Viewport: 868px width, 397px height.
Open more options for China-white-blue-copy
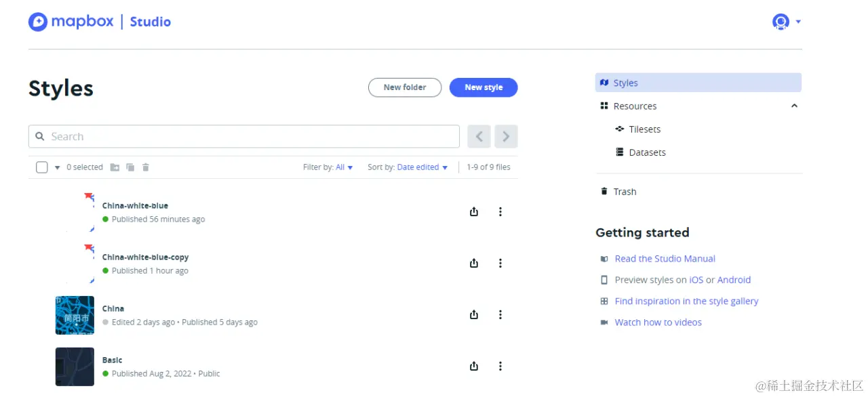pos(500,264)
